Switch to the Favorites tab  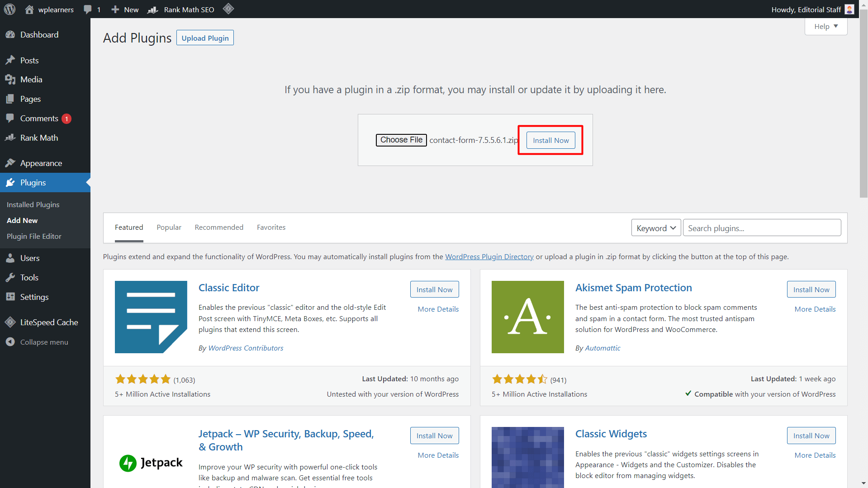coord(271,227)
